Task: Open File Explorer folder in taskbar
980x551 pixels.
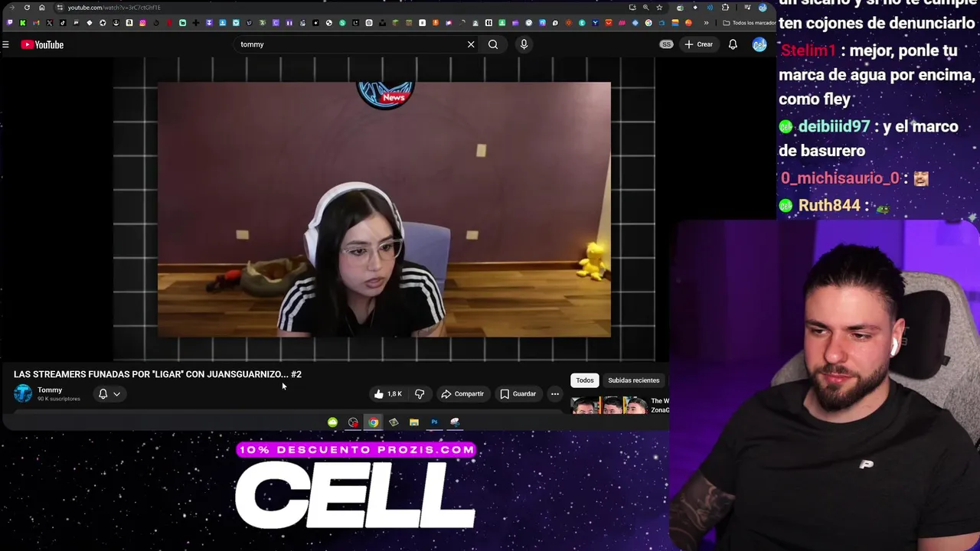Action: pyautogui.click(x=414, y=422)
